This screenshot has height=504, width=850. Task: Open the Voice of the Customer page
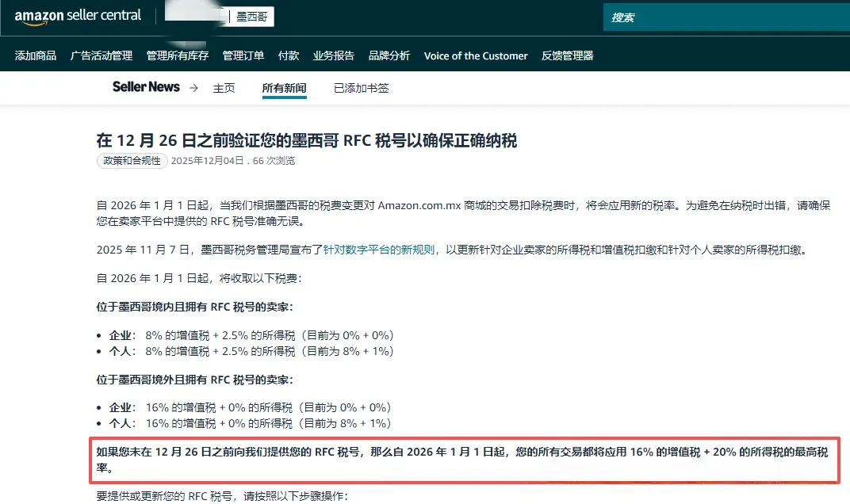point(476,55)
